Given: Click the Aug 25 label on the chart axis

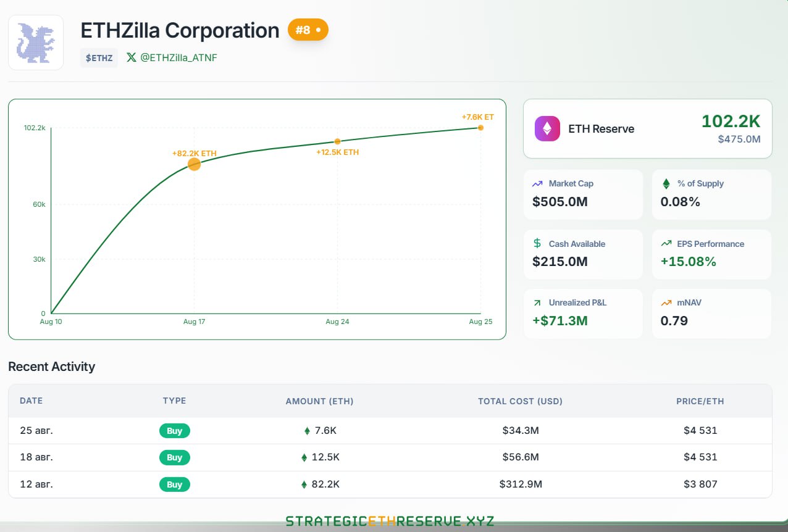Looking at the screenshot, I should pos(480,322).
